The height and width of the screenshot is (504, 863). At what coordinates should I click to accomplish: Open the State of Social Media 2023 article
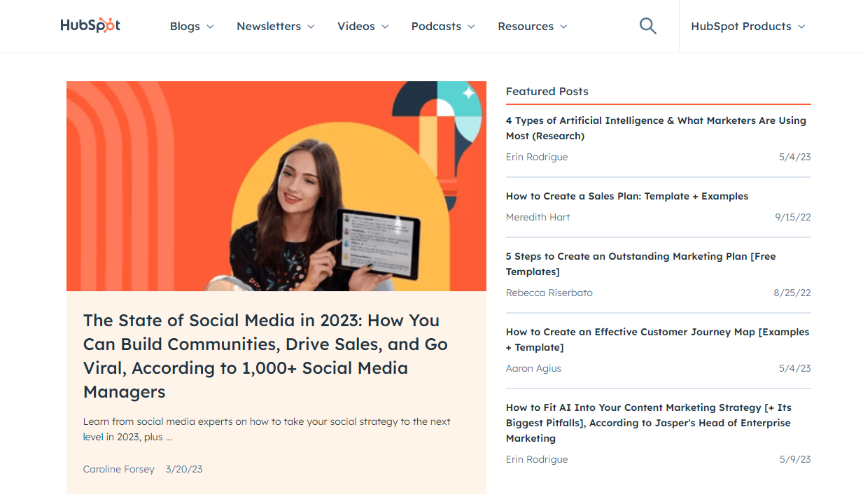(261, 356)
